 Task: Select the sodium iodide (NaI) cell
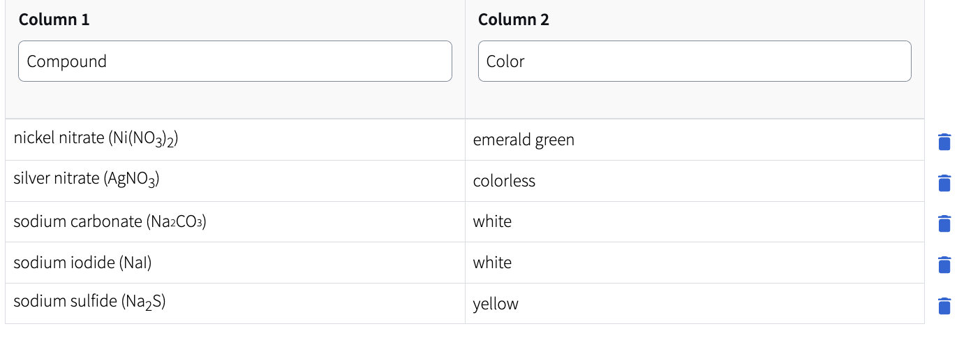coord(235,263)
